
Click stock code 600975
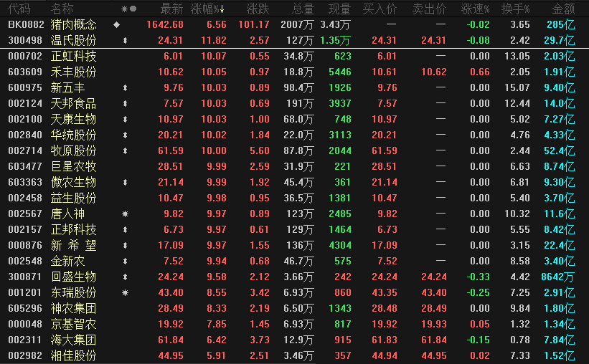pos(25,88)
